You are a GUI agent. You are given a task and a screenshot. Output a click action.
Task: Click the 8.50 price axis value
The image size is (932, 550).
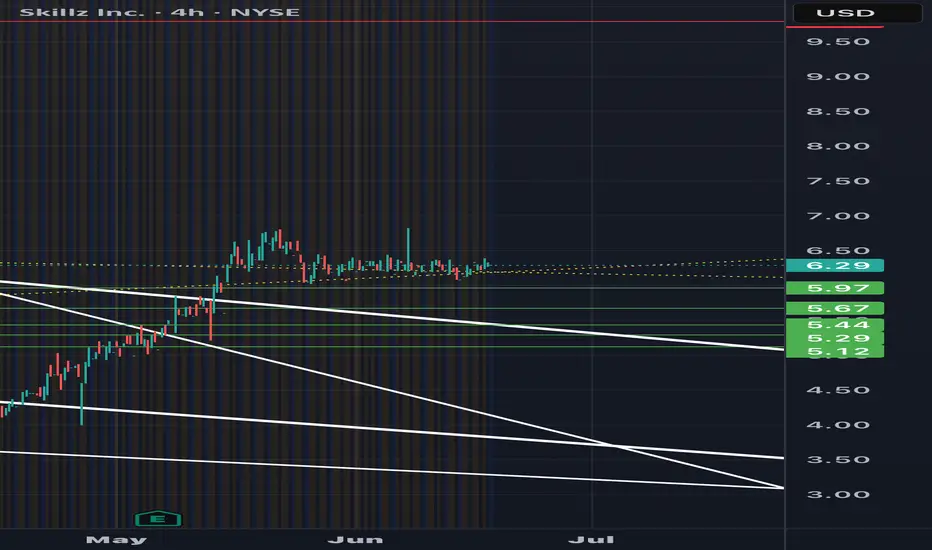838,112
